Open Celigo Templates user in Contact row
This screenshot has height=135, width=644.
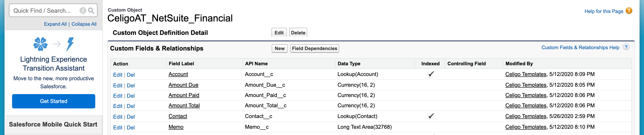pos(526,116)
